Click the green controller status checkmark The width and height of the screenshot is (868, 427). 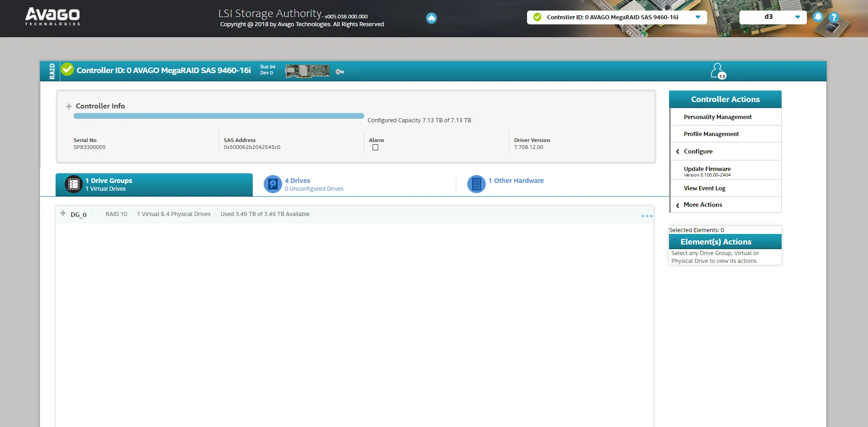68,69
